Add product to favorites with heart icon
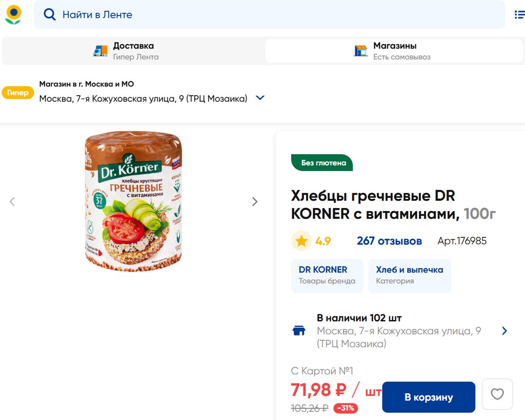Viewport: 525px width, 420px height. pyautogui.click(x=497, y=394)
